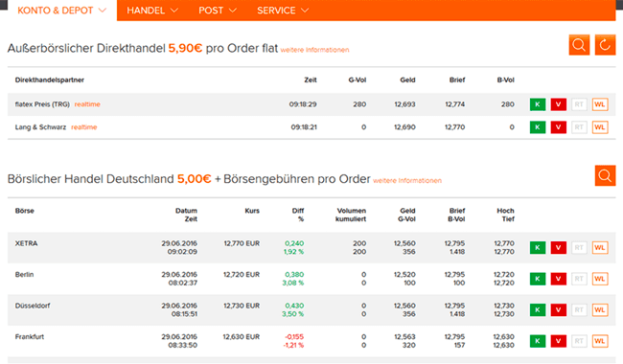Click the Direkthandelspartner column header
The image size is (623, 364).
pyautogui.click(x=50, y=80)
